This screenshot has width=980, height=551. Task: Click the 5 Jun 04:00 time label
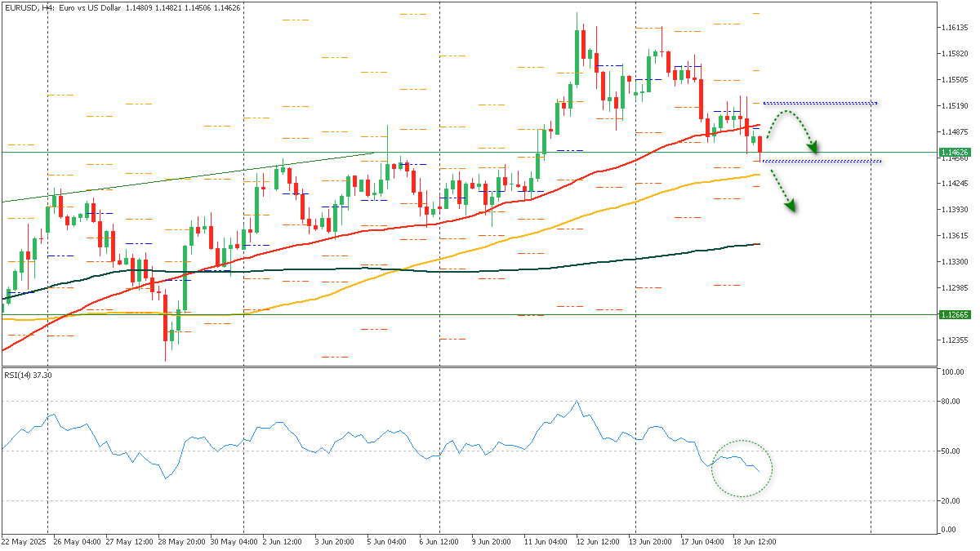click(386, 542)
